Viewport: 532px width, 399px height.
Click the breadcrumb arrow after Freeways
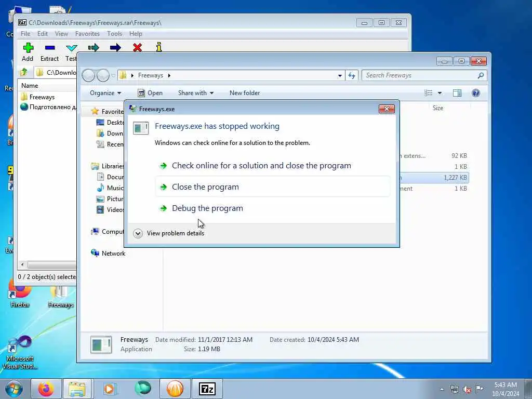(169, 75)
